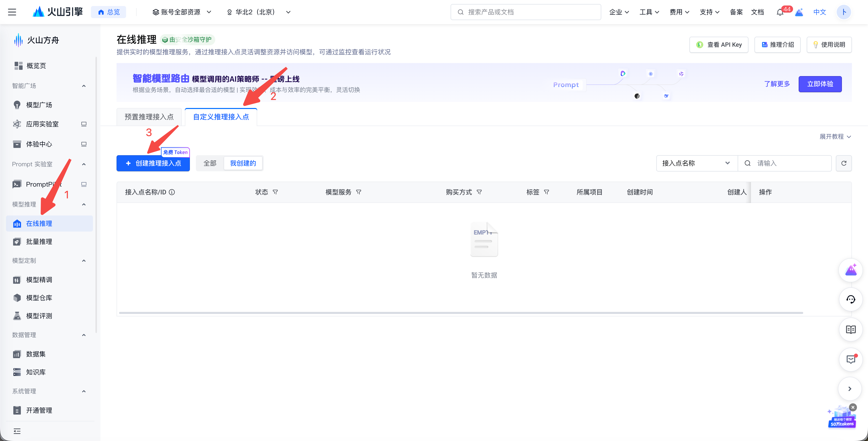Open 数据集 page
The image size is (868, 441).
pos(49,354)
